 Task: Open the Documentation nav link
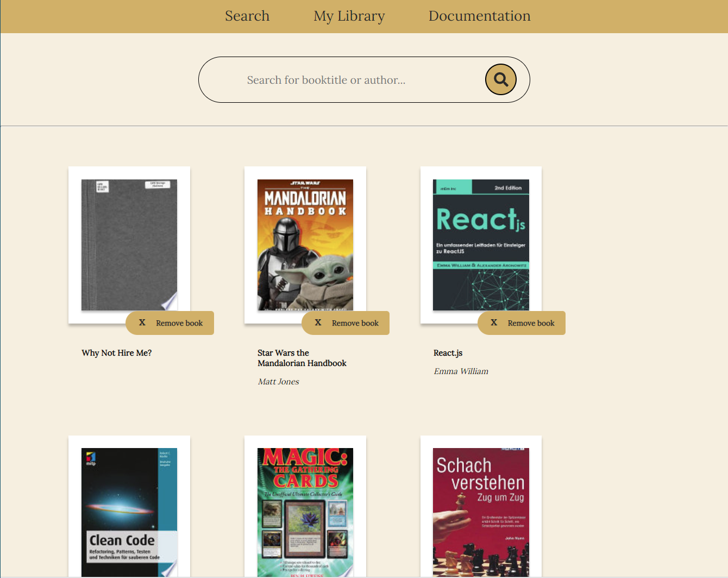coord(479,16)
